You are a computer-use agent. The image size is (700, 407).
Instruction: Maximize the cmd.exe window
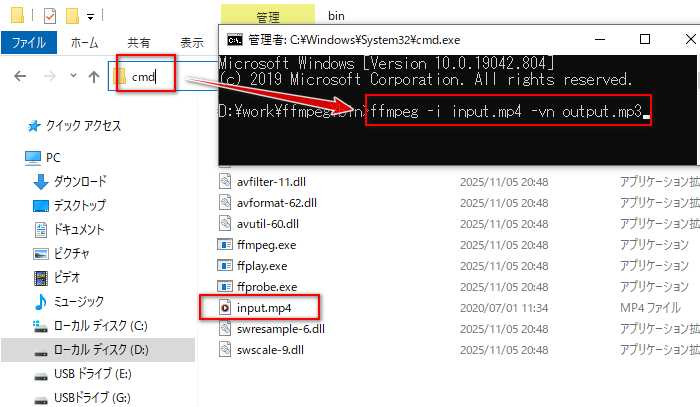tap(645, 40)
